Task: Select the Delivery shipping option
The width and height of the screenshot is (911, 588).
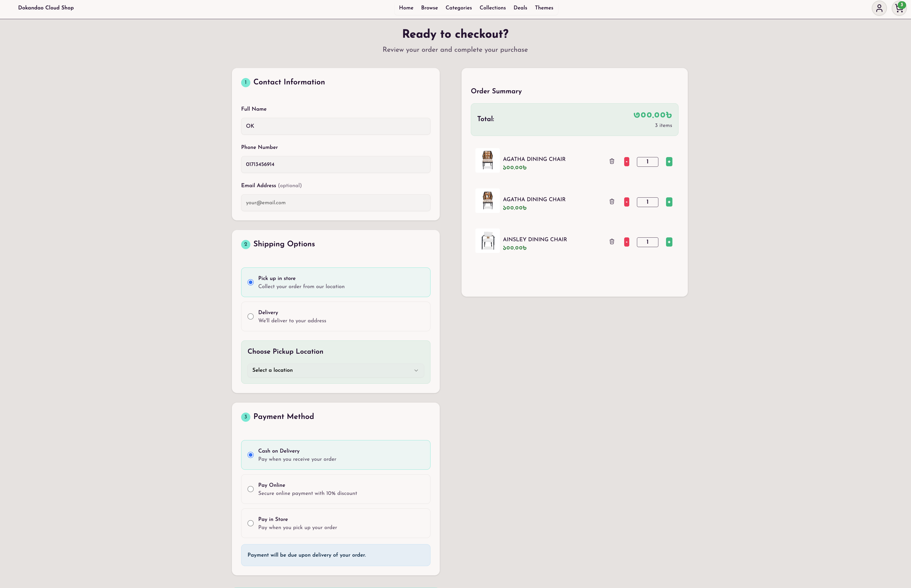Action: tap(251, 316)
